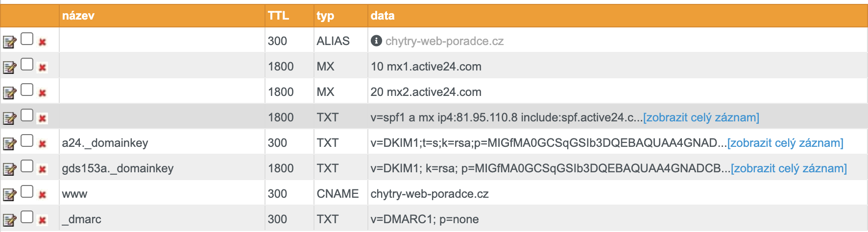Delete the SPF TXT record with the red cross
This screenshot has height=232, width=868.
click(x=43, y=118)
